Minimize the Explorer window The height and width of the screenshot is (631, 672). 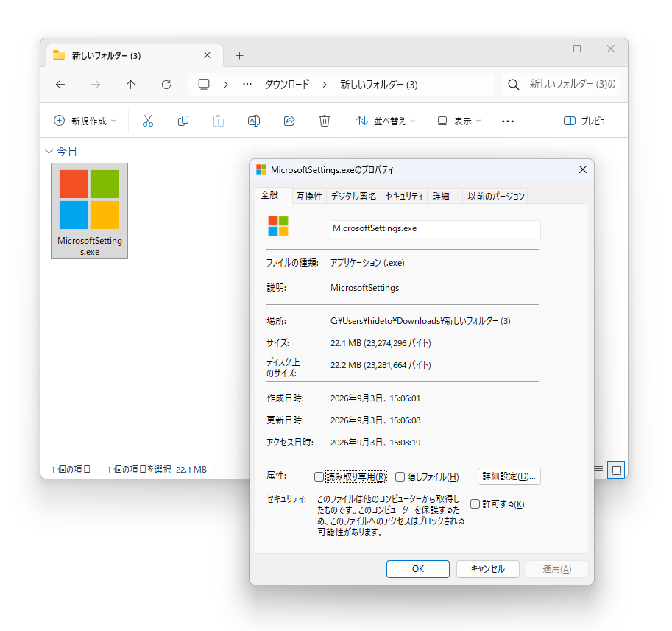pyautogui.click(x=544, y=49)
